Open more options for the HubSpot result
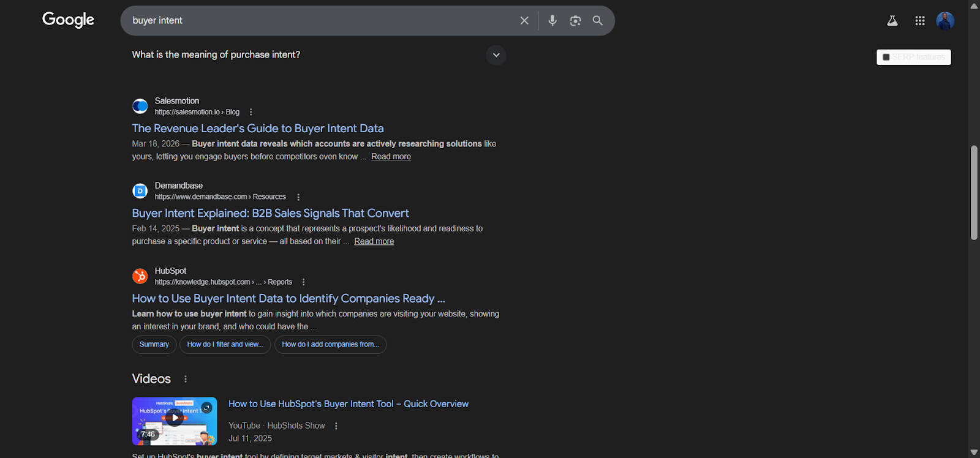Screen dimensions: 980x458 [x=303, y=282]
